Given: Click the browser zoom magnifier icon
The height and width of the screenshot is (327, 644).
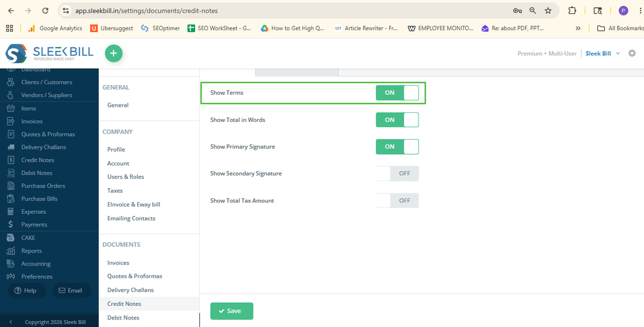Looking at the screenshot, I should [x=533, y=11].
